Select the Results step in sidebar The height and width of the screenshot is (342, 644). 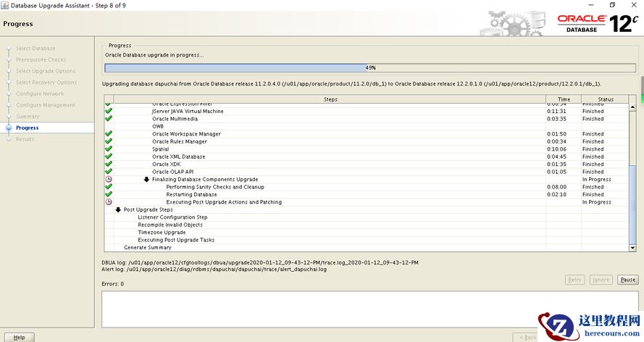pos(25,139)
